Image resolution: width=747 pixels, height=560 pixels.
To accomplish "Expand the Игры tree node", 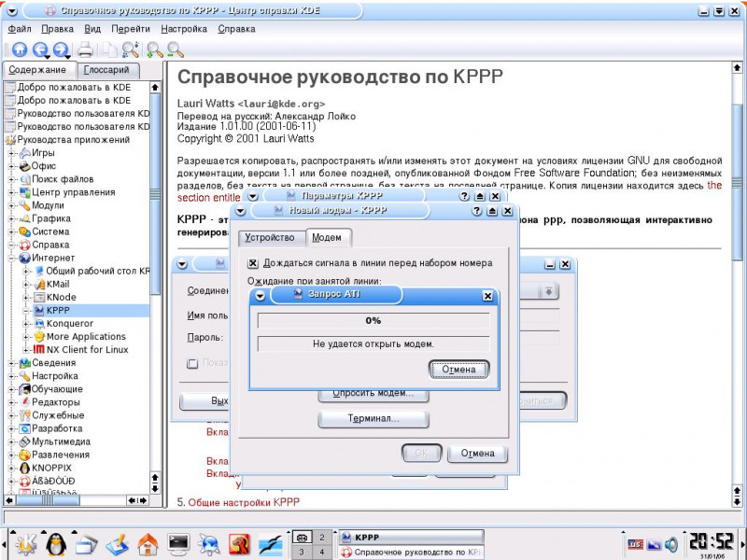I will point(11,153).
